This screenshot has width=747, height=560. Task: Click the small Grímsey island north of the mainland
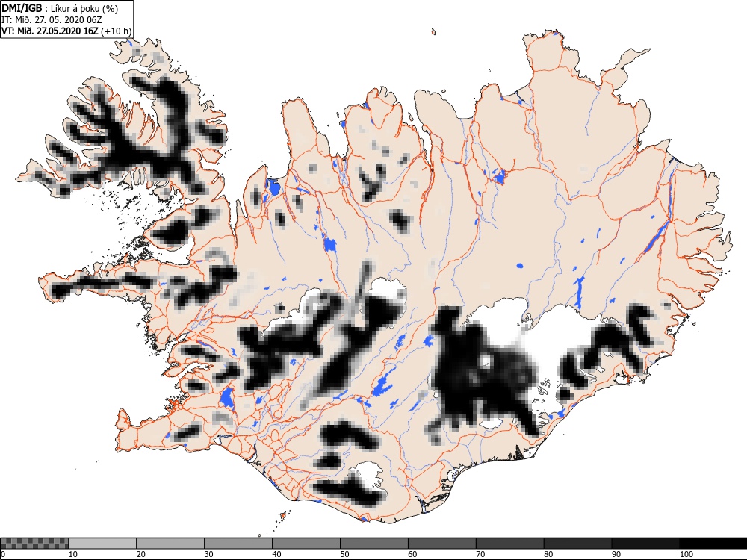(x=433, y=32)
